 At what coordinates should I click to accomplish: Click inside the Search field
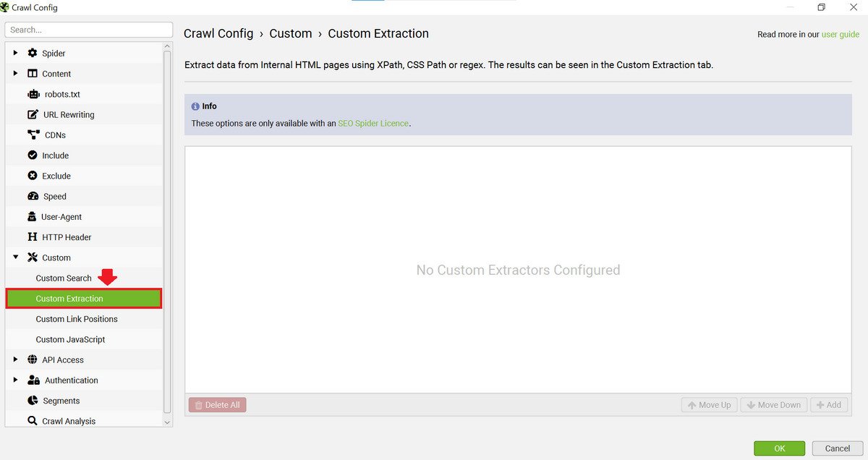(88, 29)
